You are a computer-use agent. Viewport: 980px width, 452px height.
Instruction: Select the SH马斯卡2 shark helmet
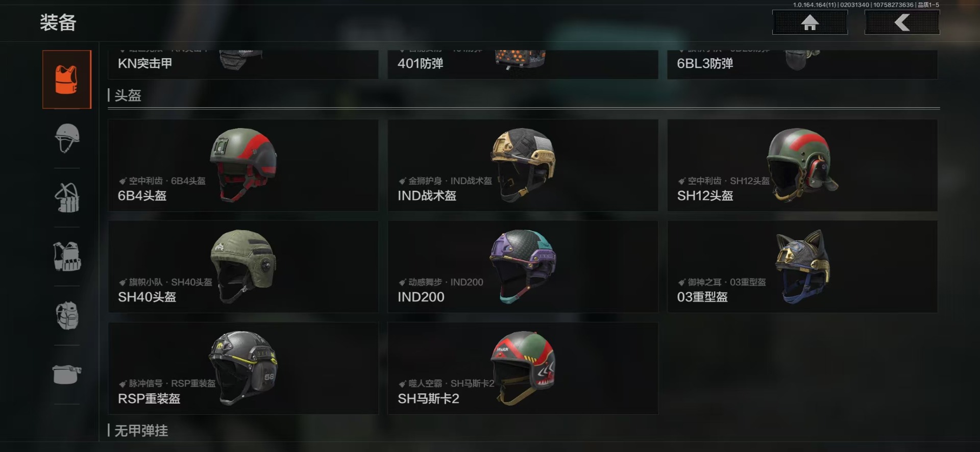[523, 368]
